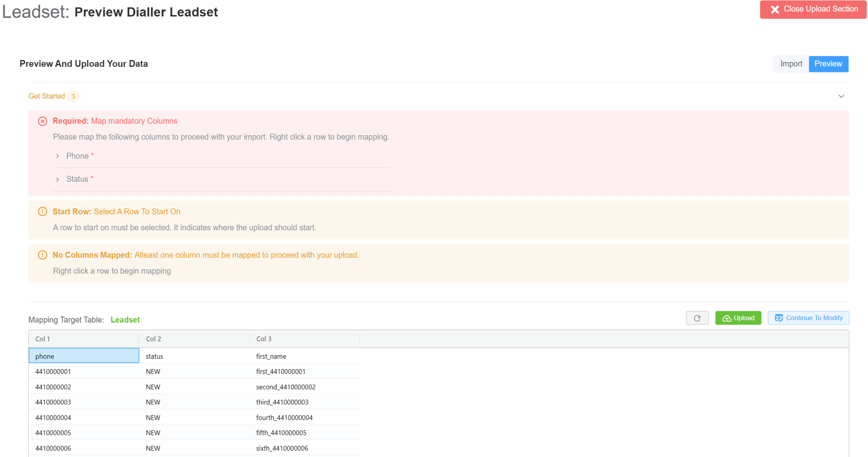Viewport: 868px width, 457px height.
Task: Select the row with 4410000003
Action: point(53,402)
